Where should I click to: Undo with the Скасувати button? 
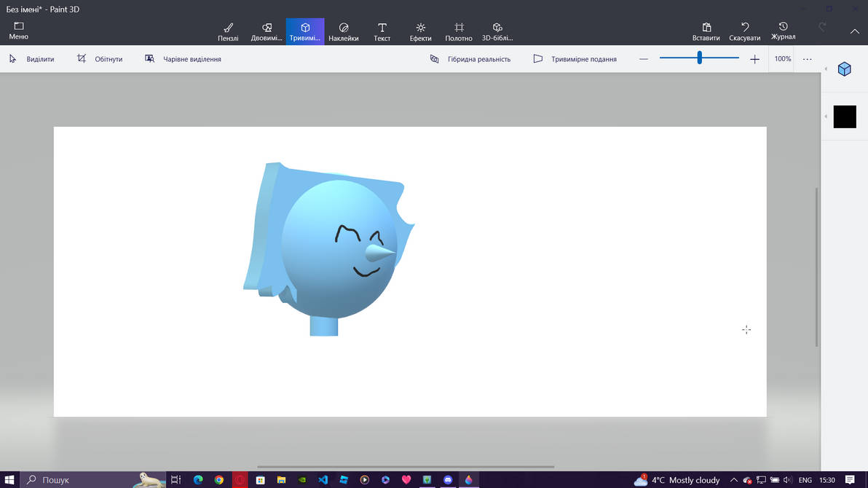pos(744,31)
